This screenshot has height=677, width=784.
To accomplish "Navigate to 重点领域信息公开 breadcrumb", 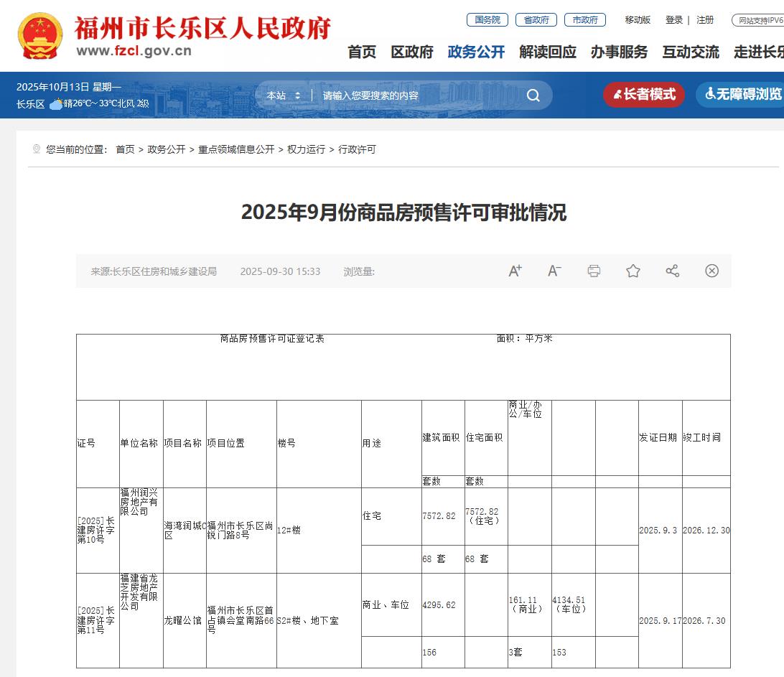I will (236, 149).
